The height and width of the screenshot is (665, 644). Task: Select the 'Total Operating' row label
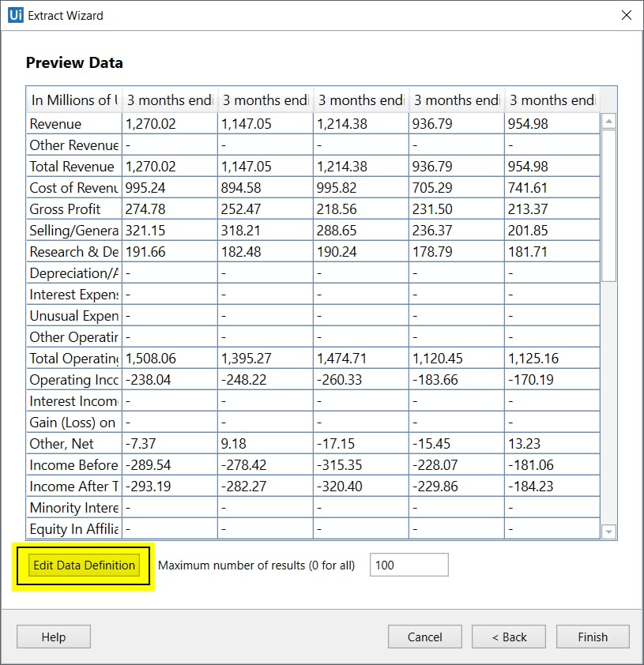click(74, 358)
